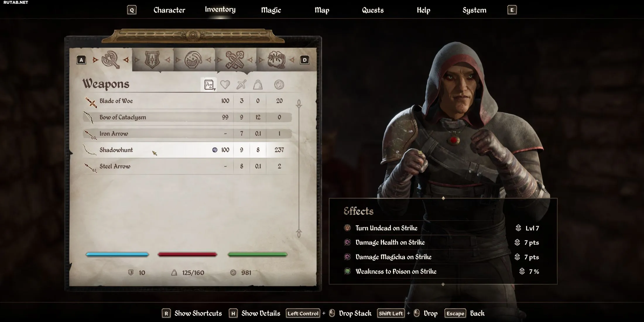644x322 pixels.
Task: Open the All Items sack icon
Action: [276, 60]
